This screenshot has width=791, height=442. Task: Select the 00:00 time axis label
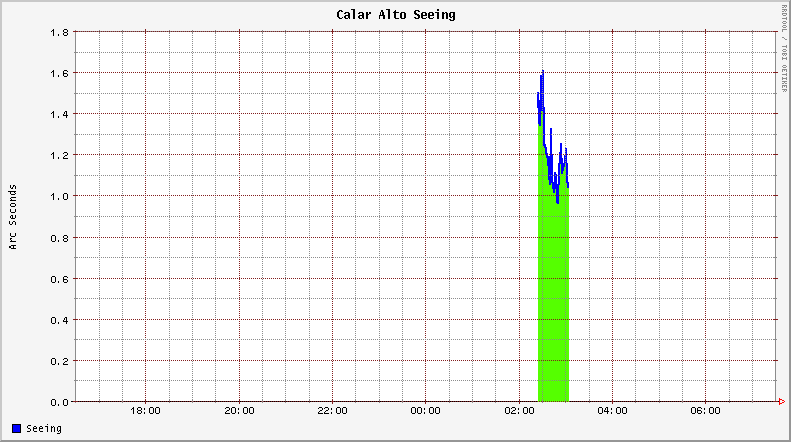(425, 411)
